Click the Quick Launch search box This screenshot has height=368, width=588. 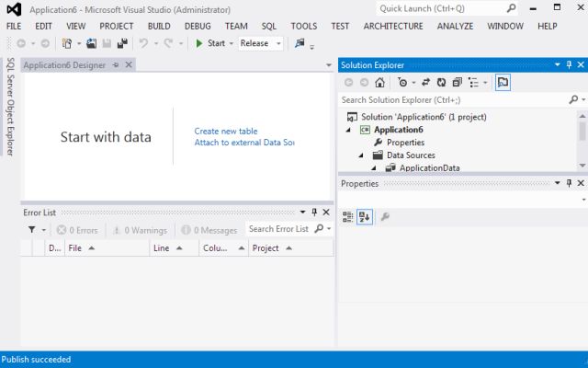coord(447,8)
